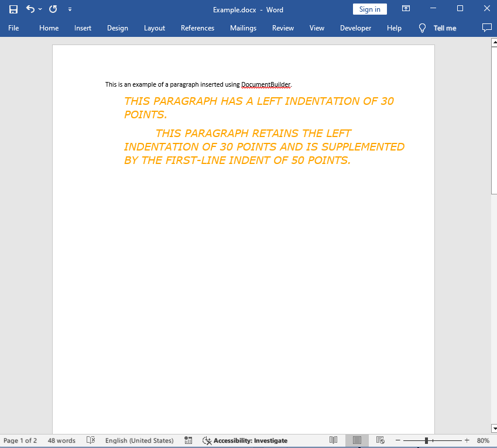This screenshot has height=448, width=497.
Task: Zoom out with the minus button
Action: 398,440
